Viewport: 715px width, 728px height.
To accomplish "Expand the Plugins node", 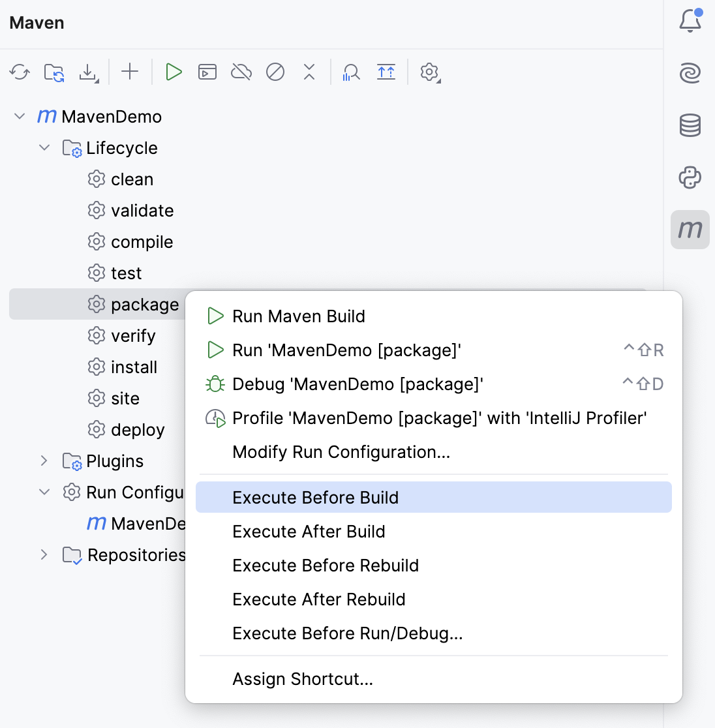I will pyautogui.click(x=43, y=461).
